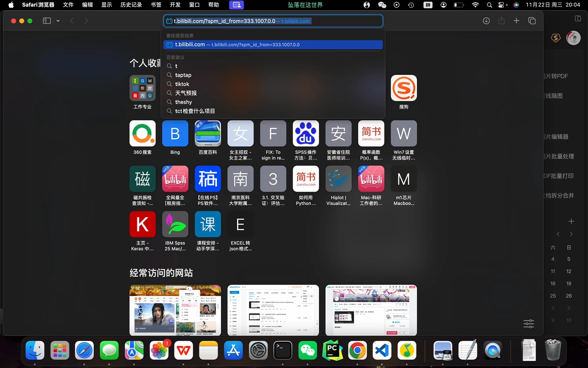Open the 全网最全租房指南 bilibili favorite
The width and height of the screenshot is (588, 368).
[x=175, y=179]
